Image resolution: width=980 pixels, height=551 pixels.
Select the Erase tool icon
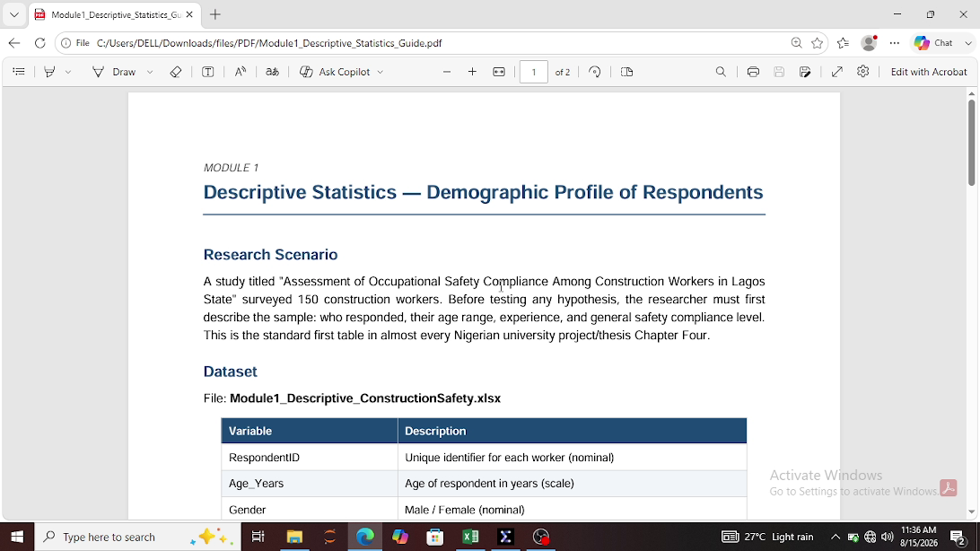pyautogui.click(x=176, y=72)
